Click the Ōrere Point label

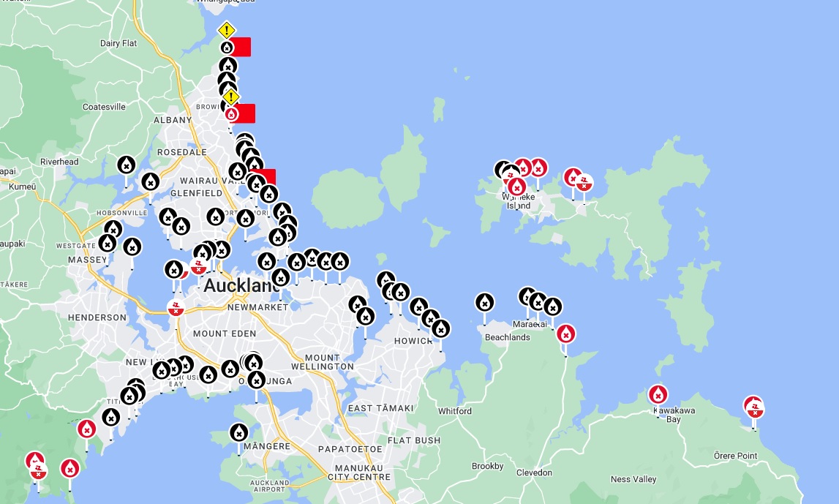point(736,456)
